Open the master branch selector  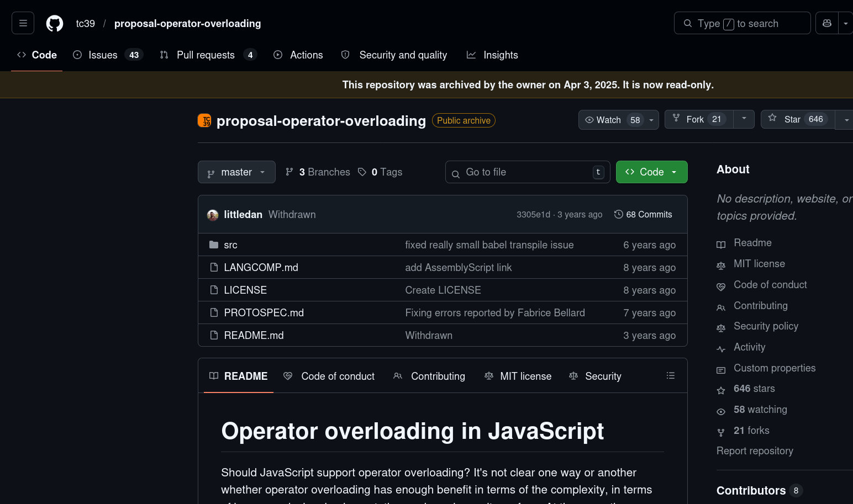point(236,172)
